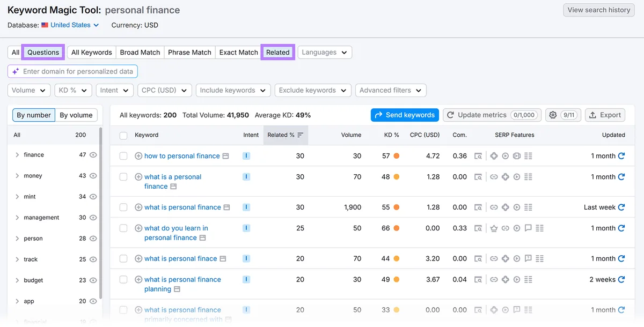644x327 pixels.
Task: Open the 'what is personal finance planning' keyword link
Action: coord(182,284)
